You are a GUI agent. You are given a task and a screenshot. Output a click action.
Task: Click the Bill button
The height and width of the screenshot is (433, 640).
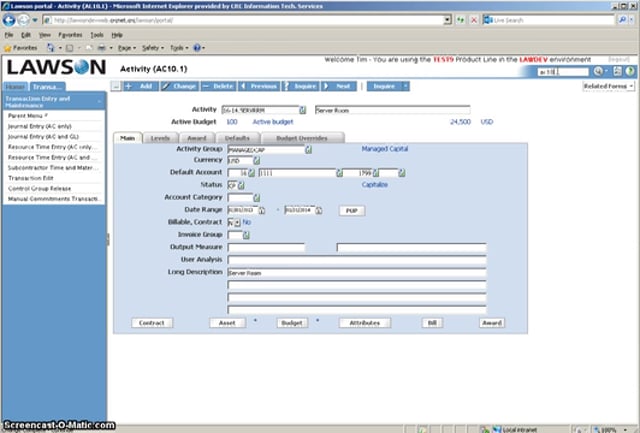click(x=432, y=323)
